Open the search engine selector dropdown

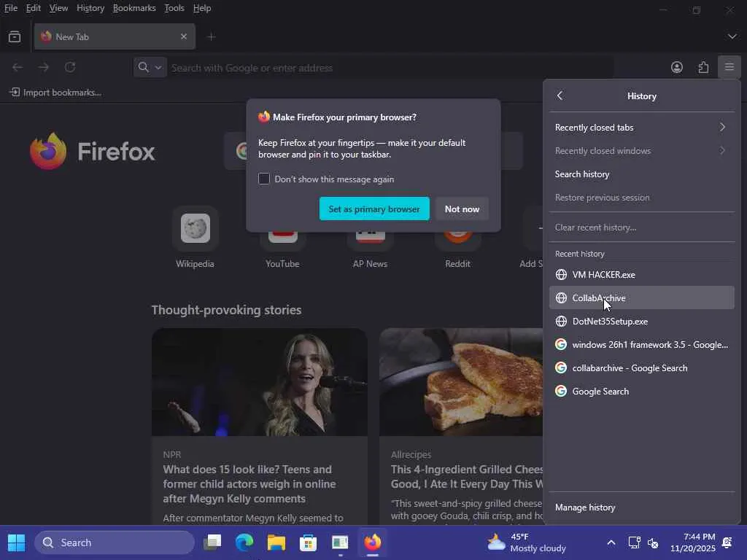click(x=150, y=68)
